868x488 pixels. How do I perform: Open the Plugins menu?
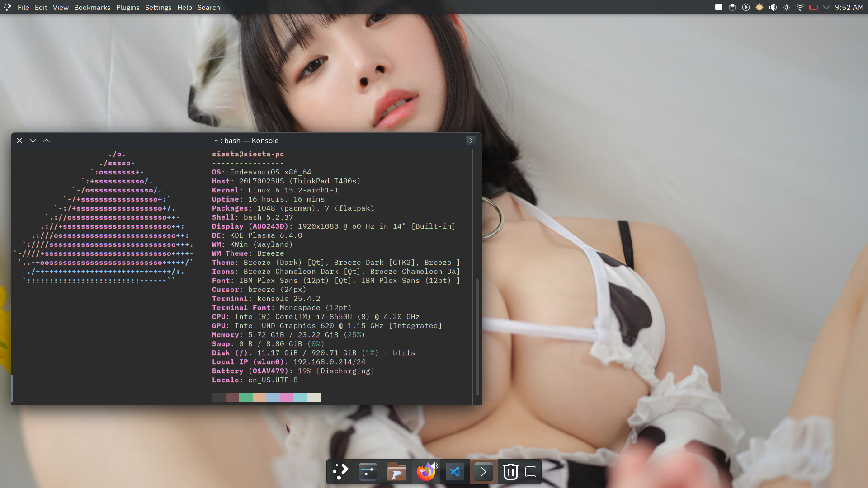pos(127,7)
